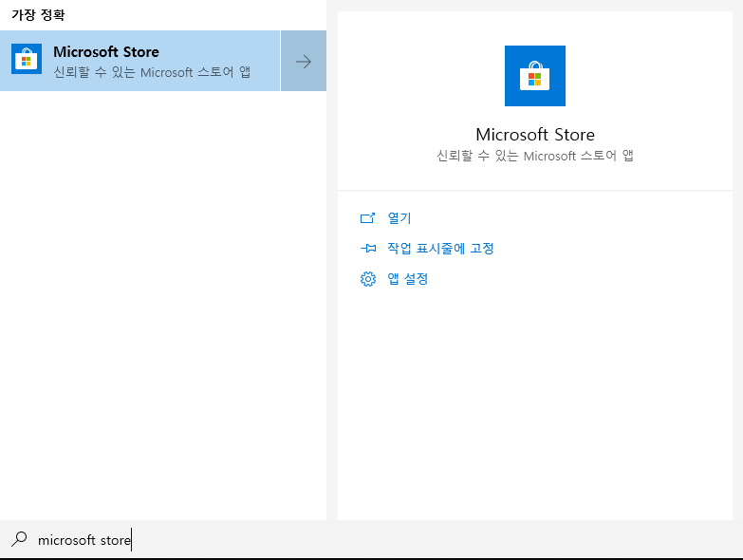This screenshot has height=560, width=743.
Task: Click the Microsoft Store title in the preview pane
Action: click(535, 135)
